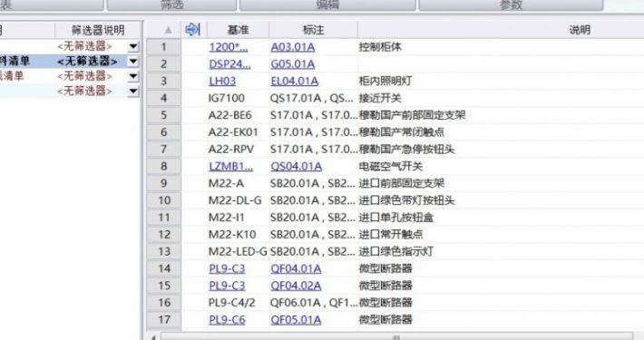Open the PL9-C6 reference link
Viewport: 644px width, 340px height.
(227, 320)
